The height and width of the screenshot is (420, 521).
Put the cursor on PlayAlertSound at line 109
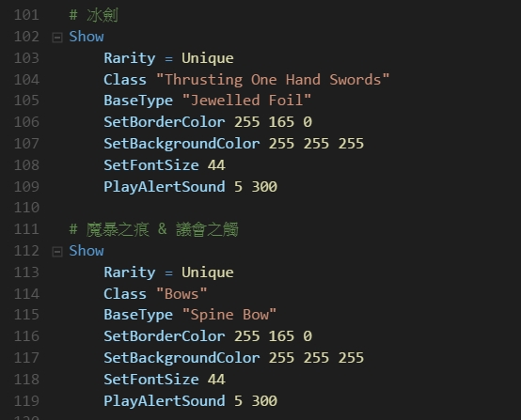pyautogui.click(x=165, y=187)
